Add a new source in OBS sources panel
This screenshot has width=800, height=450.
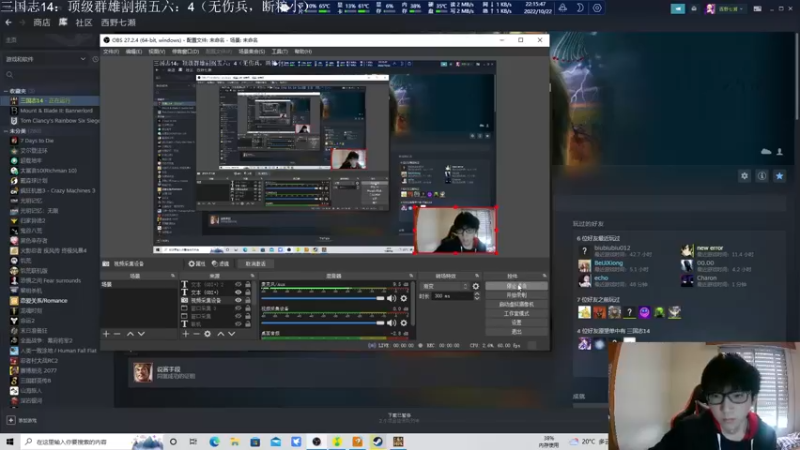(x=185, y=334)
